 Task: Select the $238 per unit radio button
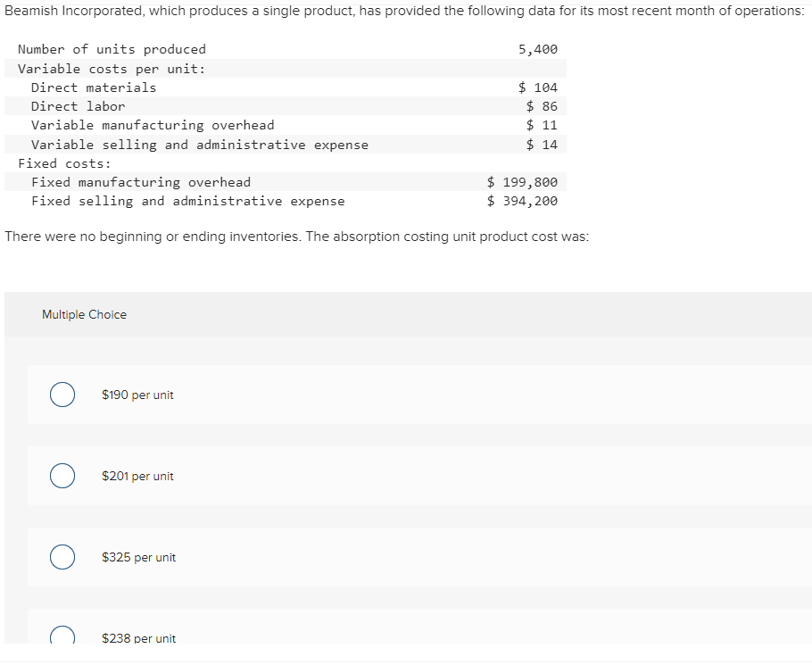[62, 636]
